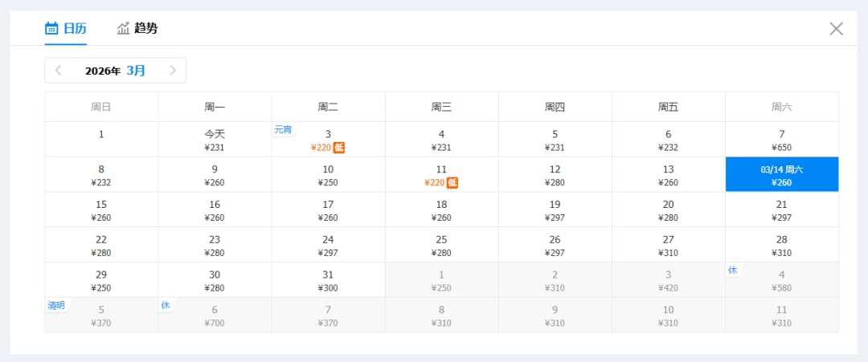Click the orange 低 badge on March 11

(452, 183)
